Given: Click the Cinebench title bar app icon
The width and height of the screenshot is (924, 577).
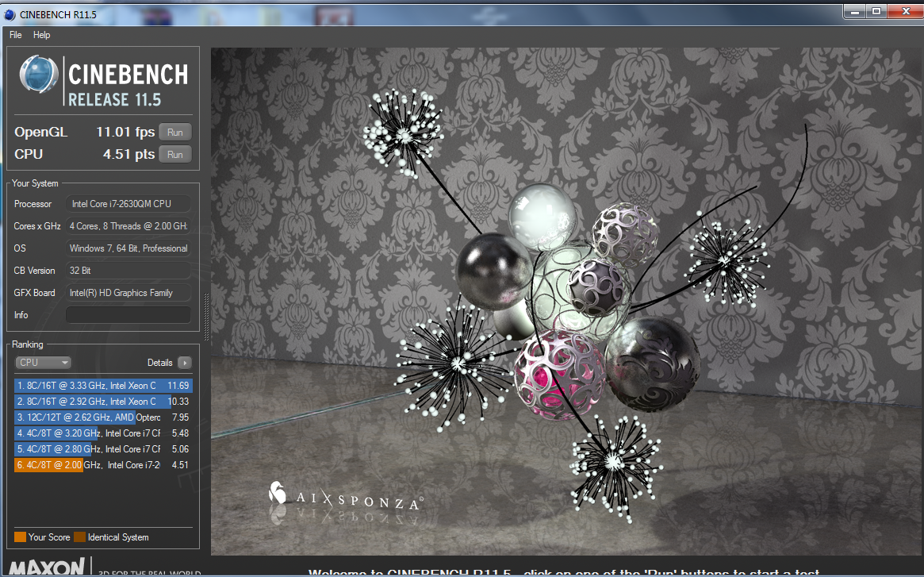Looking at the screenshot, I should [10, 14].
